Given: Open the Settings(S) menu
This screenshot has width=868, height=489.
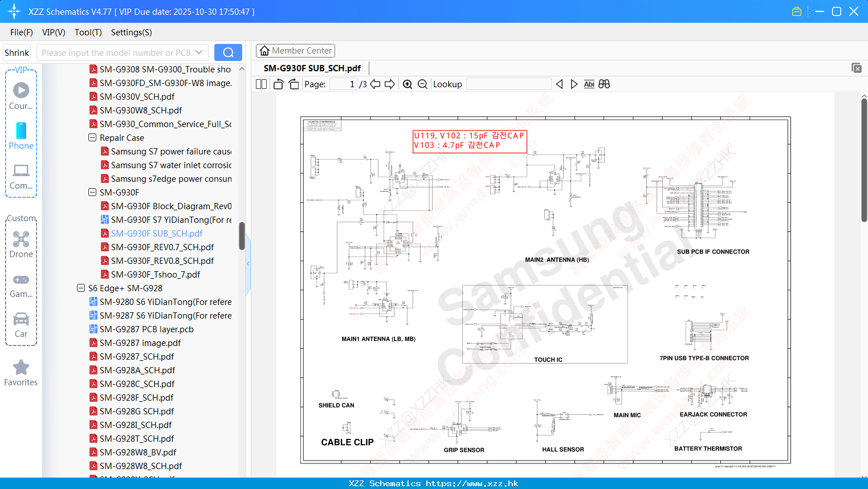Looking at the screenshot, I should (x=132, y=32).
